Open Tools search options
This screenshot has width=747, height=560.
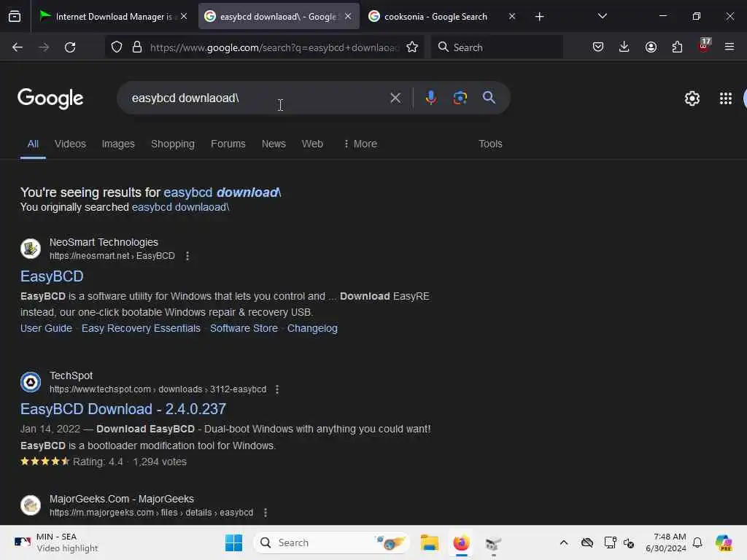(490, 144)
